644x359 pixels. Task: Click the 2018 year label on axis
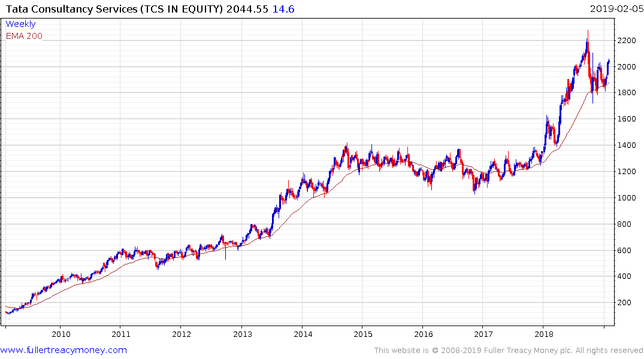[544, 334]
